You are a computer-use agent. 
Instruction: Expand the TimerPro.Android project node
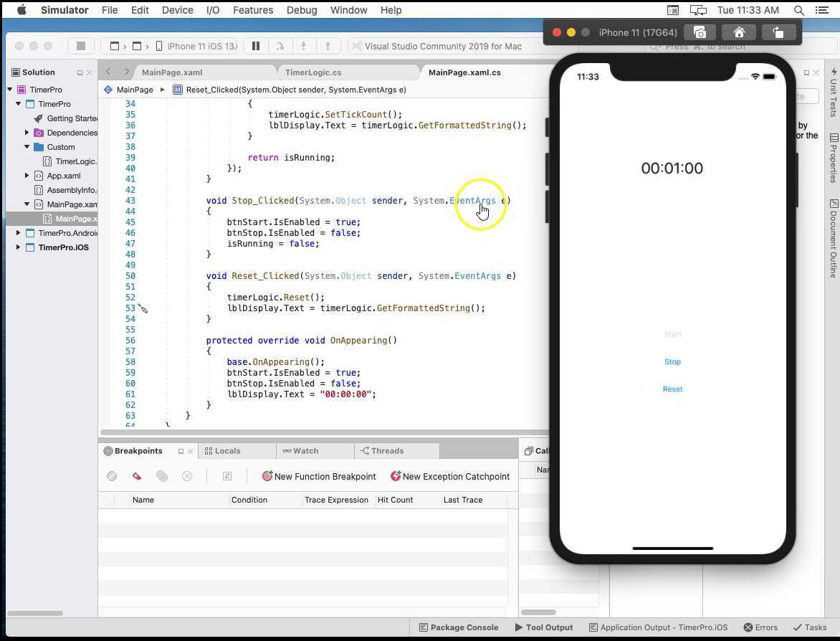click(x=18, y=232)
